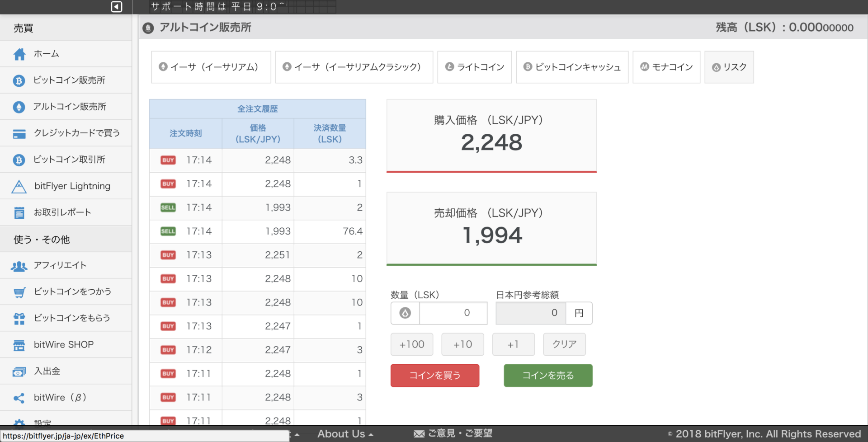
Task: Add 10 LSK with the +10 button
Action: [462, 344]
